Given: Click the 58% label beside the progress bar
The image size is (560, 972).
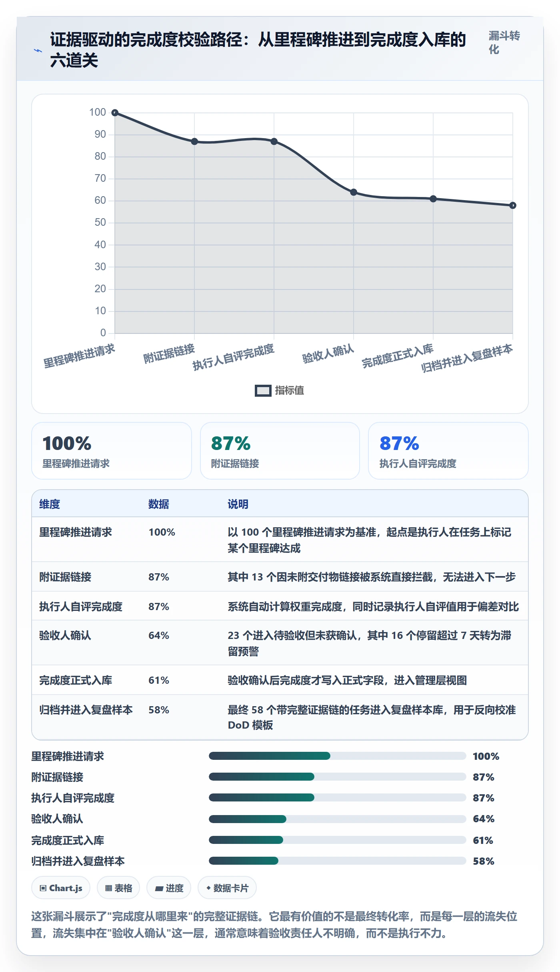Looking at the screenshot, I should pyautogui.click(x=484, y=861).
